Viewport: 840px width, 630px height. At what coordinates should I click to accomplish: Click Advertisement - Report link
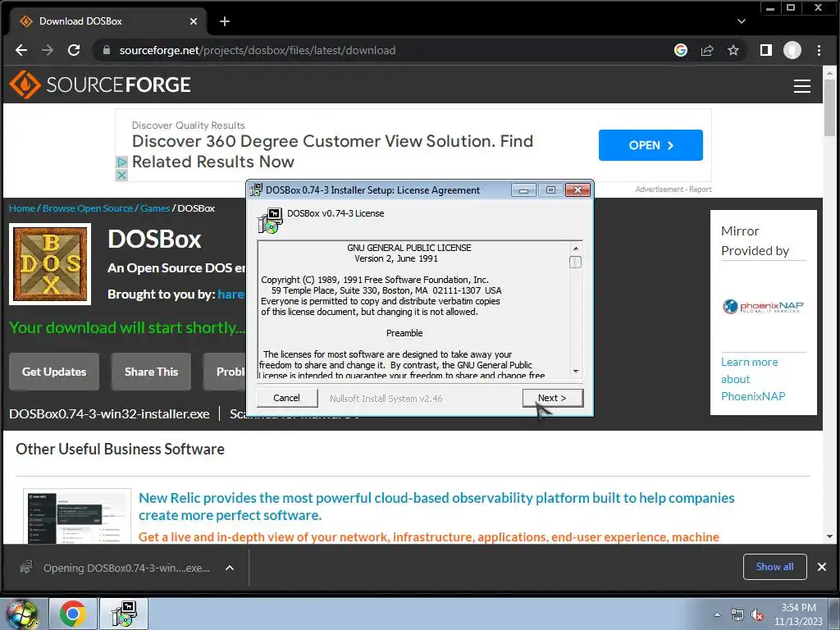673,189
